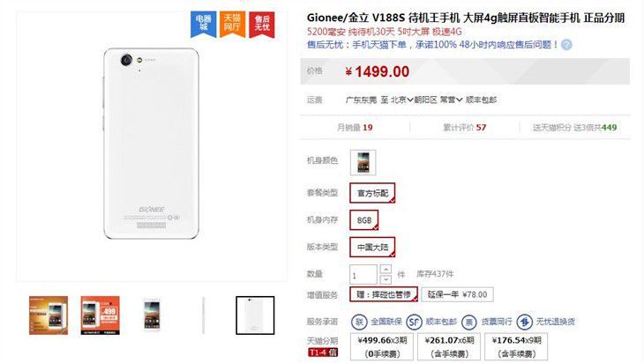Image resolution: width=644 pixels, height=363 pixels.
Task: Choose the ¥176.54x9期 installment plan
Action: (516, 346)
